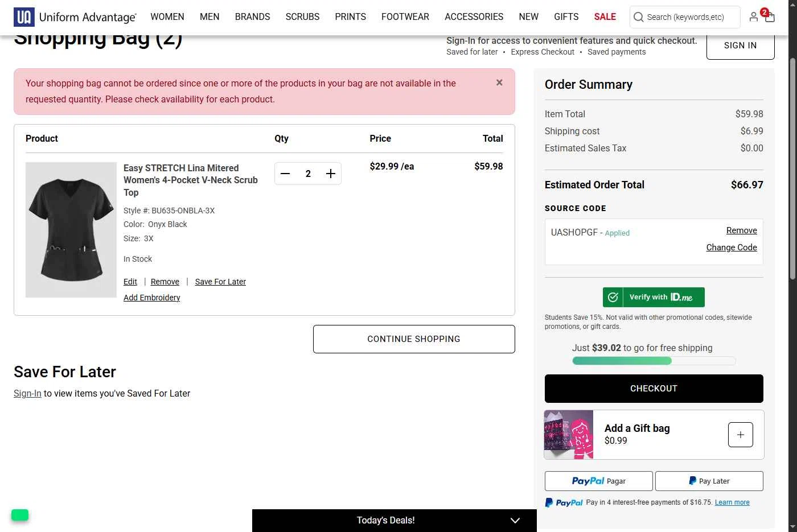Image resolution: width=797 pixels, height=532 pixels.
Task: Dismiss the availability error alert
Action: coord(499,83)
